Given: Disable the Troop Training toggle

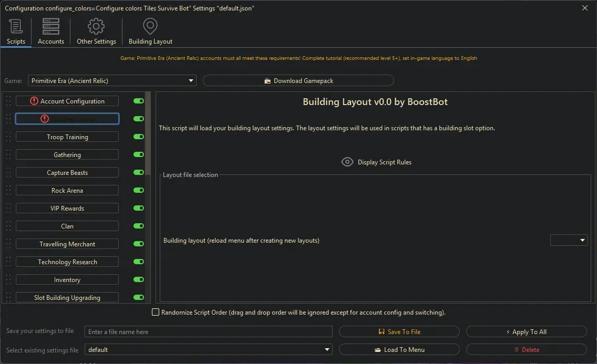Looking at the screenshot, I should tap(138, 137).
